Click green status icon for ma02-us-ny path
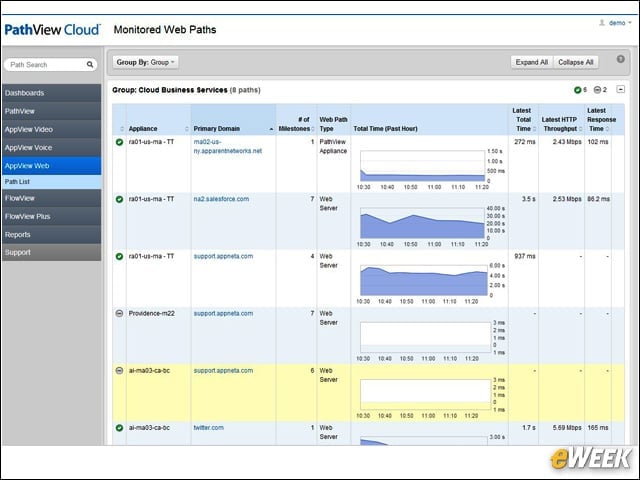Screen dimensions: 640x480 point(119,142)
